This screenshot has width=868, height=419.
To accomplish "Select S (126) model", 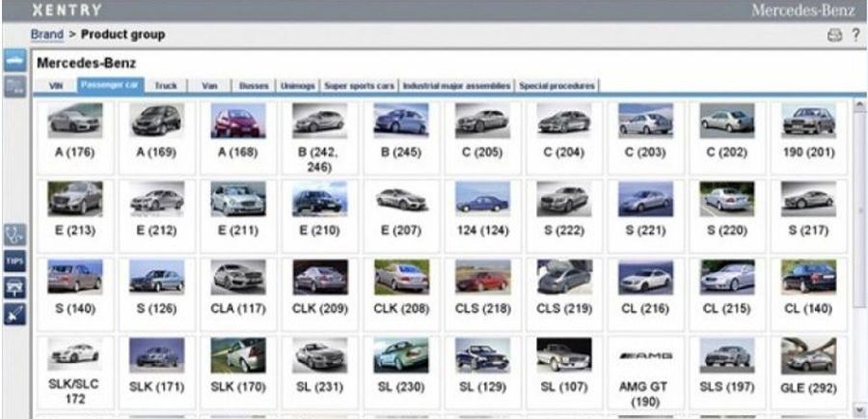I will click(156, 294).
